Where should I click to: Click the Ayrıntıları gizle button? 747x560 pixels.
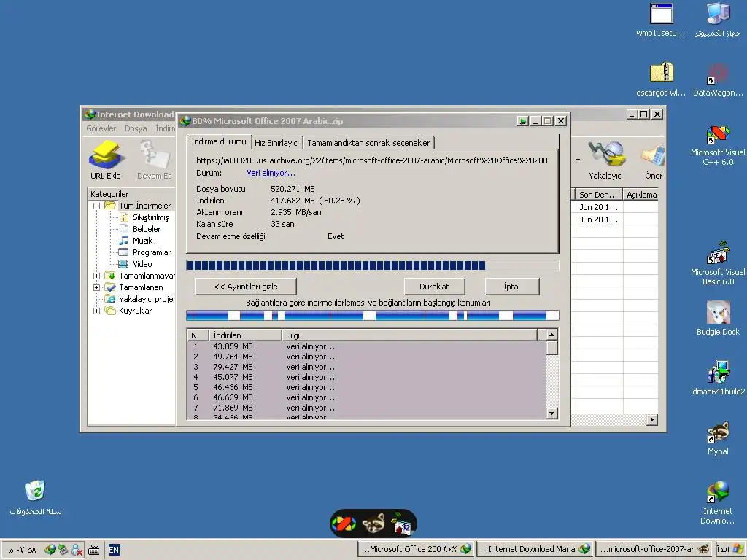coord(245,287)
